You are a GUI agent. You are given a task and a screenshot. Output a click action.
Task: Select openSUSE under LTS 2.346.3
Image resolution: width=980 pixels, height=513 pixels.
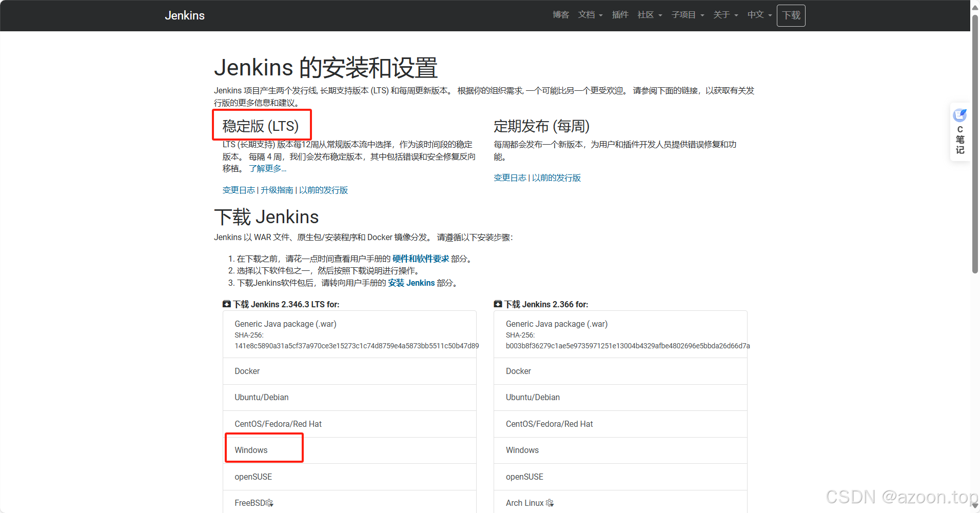[x=349, y=477]
